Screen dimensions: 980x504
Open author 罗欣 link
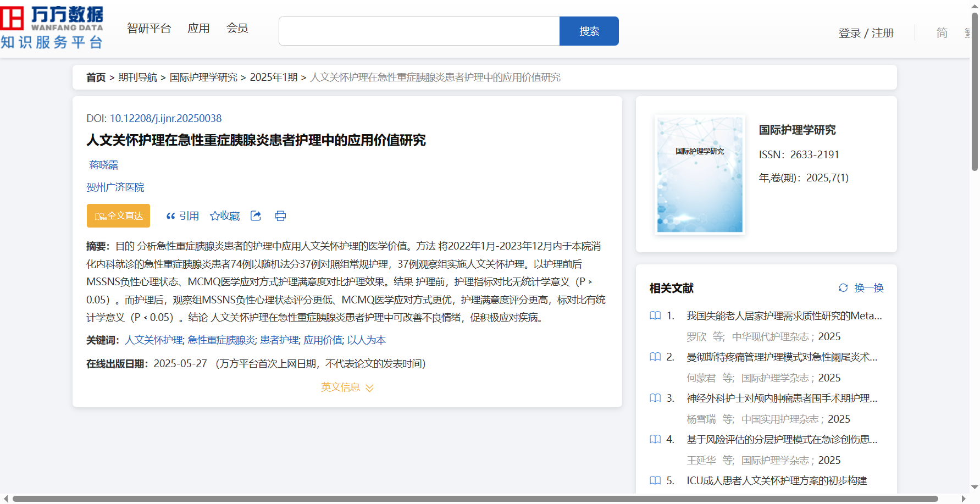pos(696,337)
